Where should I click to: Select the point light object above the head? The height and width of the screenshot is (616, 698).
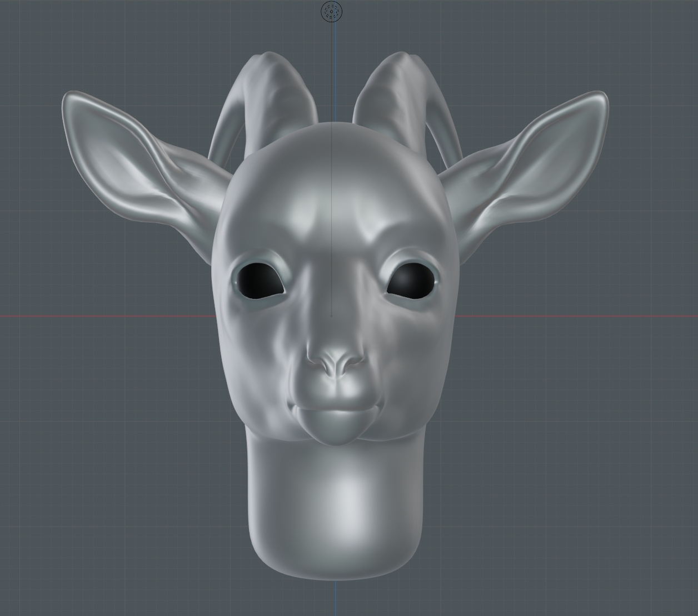pos(332,12)
